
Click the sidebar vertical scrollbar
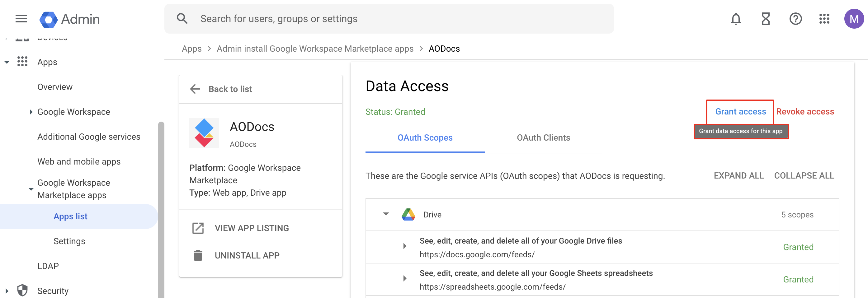[x=161, y=209]
